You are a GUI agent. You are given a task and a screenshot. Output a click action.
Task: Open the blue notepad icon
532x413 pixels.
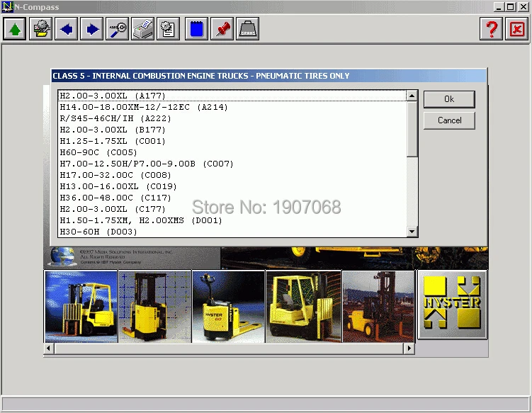196,29
